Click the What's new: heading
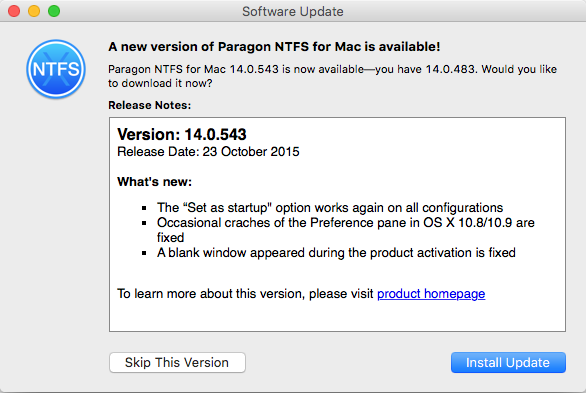Viewport: 586px width, 393px height. click(x=154, y=182)
